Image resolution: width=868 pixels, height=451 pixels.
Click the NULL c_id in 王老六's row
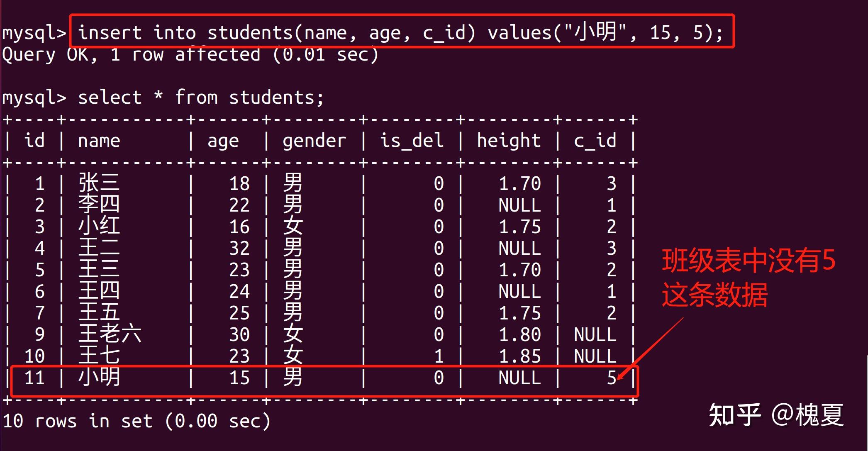[x=595, y=334]
